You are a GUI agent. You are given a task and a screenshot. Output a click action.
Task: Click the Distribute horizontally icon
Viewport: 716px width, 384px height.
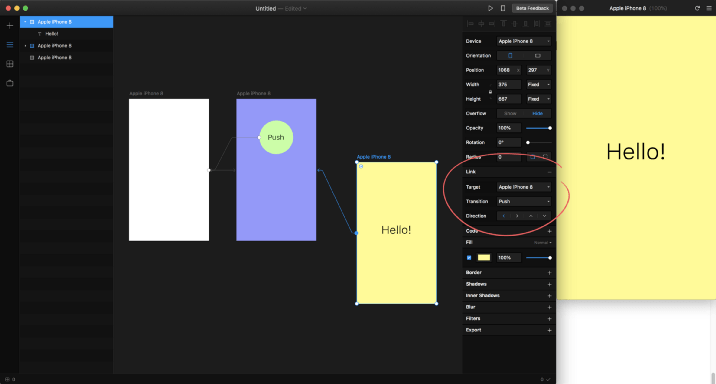point(537,24)
